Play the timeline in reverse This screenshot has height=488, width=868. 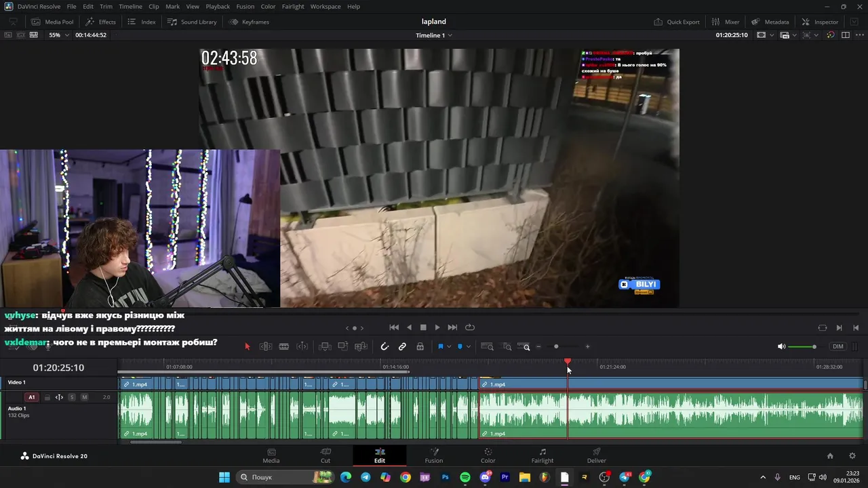click(409, 327)
